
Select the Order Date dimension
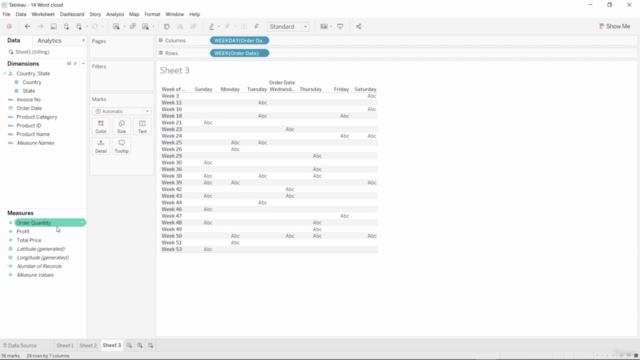29,108
